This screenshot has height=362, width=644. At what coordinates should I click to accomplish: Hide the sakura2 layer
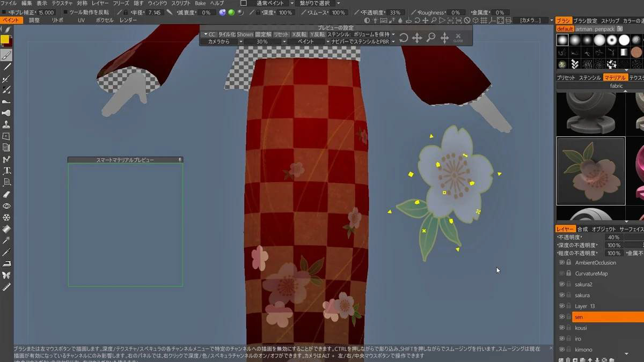point(562,284)
